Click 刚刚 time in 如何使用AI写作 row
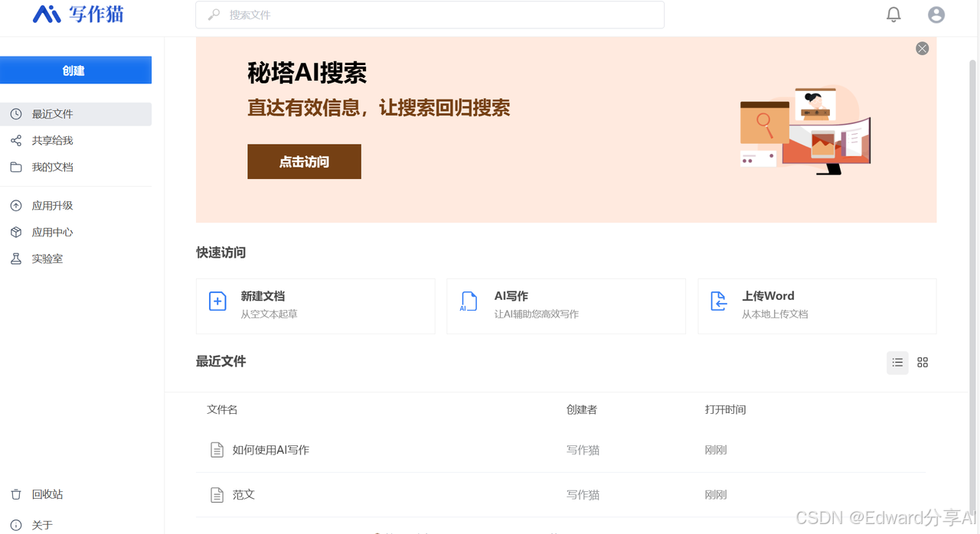This screenshot has height=534, width=980. (x=715, y=450)
